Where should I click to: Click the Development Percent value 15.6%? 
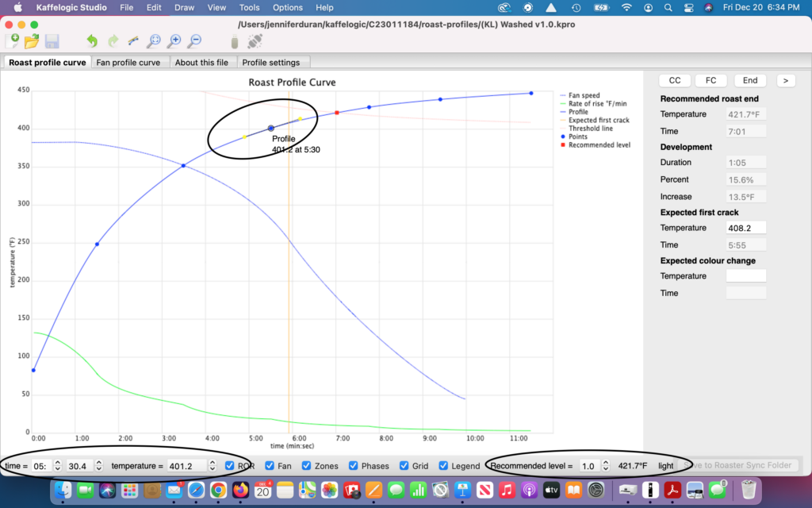click(x=745, y=180)
